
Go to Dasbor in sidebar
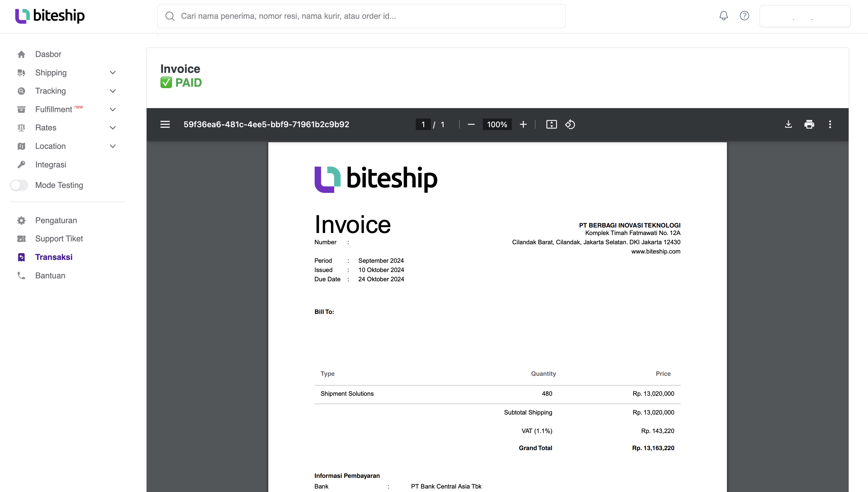tap(48, 54)
